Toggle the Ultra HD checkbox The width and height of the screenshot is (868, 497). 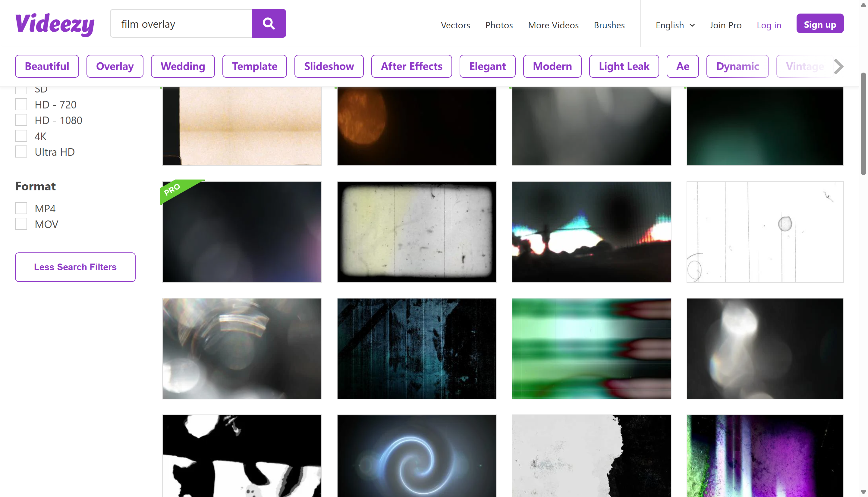point(21,151)
